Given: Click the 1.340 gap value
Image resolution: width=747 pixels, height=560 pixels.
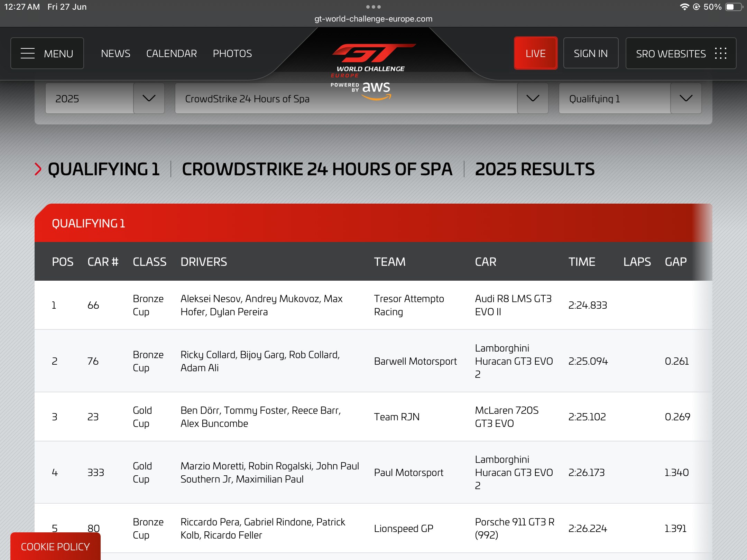Looking at the screenshot, I should click(677, 473).
